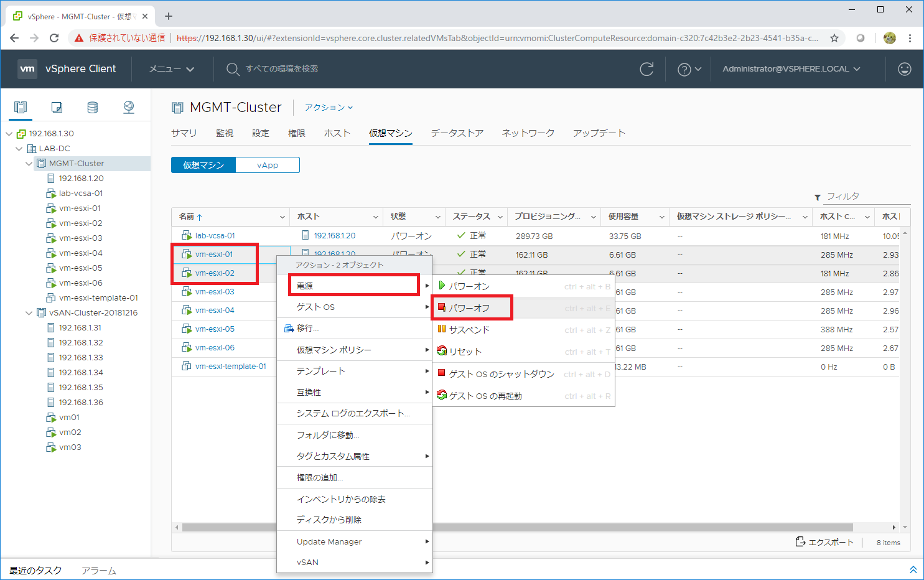Switch to the 監視 tab
This screenshot has height=580, width=924.
tap(225, 133)
